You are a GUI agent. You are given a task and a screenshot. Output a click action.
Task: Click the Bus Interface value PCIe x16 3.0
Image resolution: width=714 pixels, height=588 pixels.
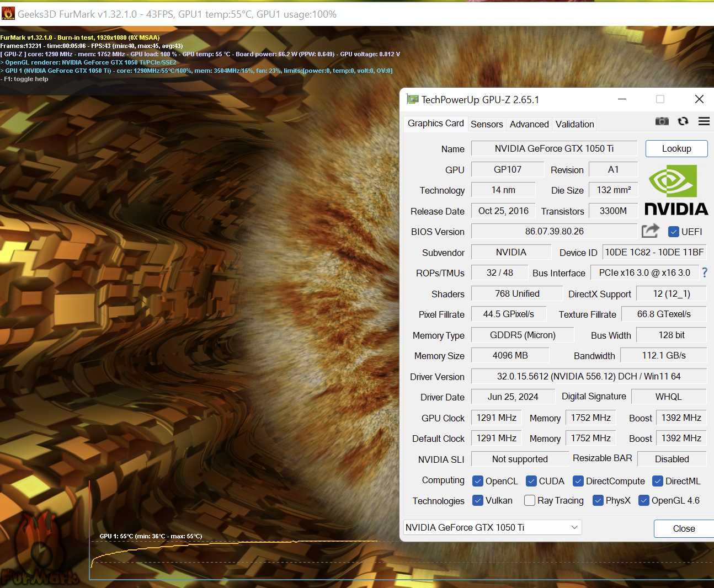644,272
